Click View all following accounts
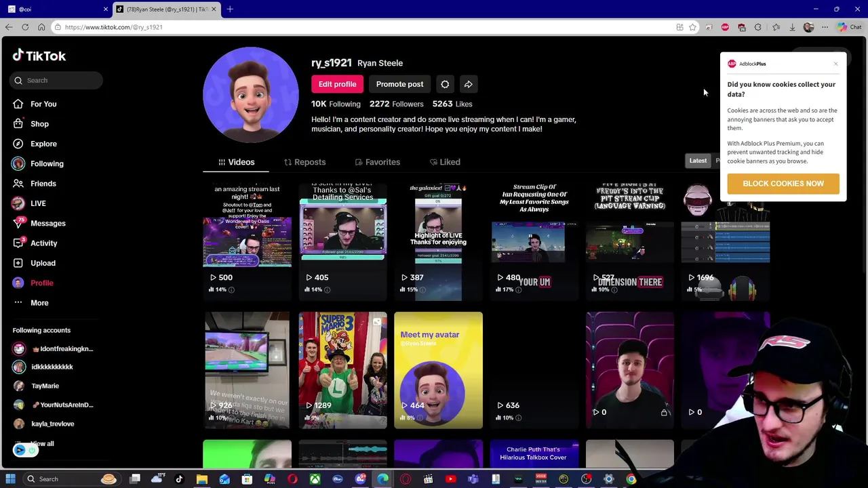868x488 pixels. click(42, 443)
